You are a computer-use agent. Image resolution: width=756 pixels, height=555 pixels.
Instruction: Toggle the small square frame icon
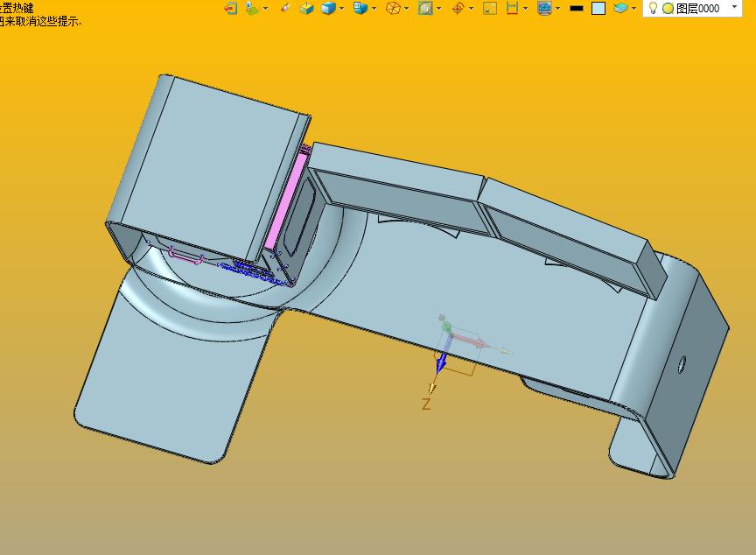tap(490, 8)
